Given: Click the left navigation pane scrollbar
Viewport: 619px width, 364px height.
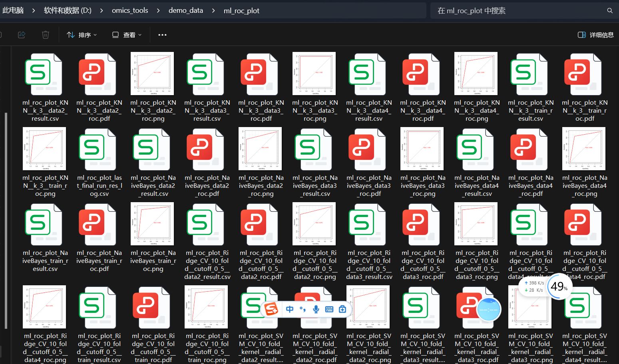Looking at the screenshot, I should (6, 220).
